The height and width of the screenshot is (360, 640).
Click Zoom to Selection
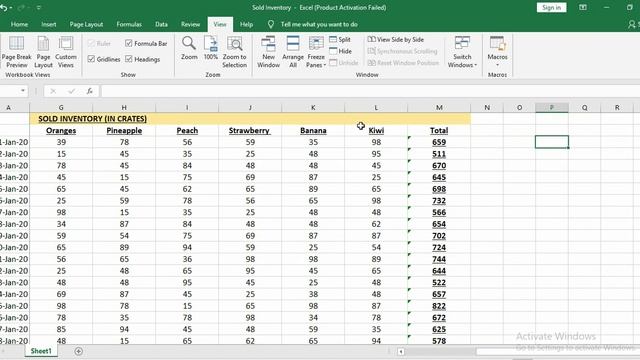pos(235,52)
